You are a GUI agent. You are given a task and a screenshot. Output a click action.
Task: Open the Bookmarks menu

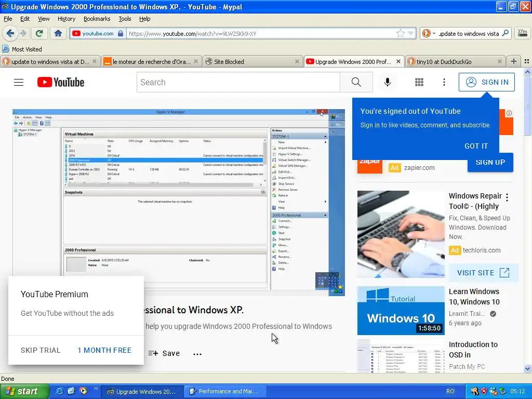[x=97, y=19]
